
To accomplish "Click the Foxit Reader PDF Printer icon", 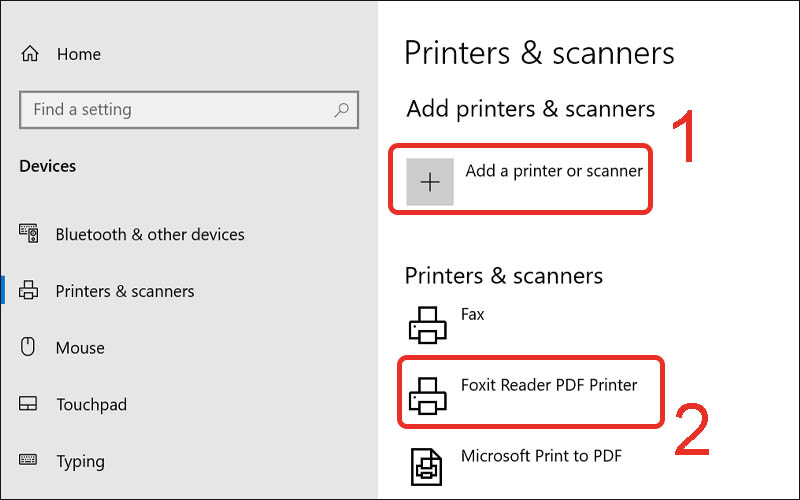I will [x=428, y=394].
